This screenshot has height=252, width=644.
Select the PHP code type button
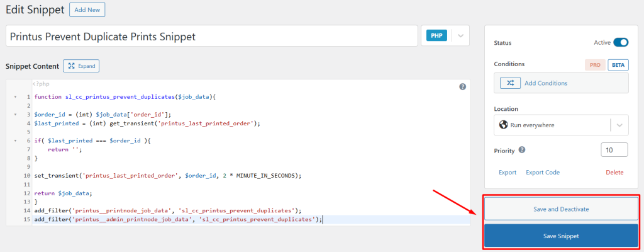436,36
